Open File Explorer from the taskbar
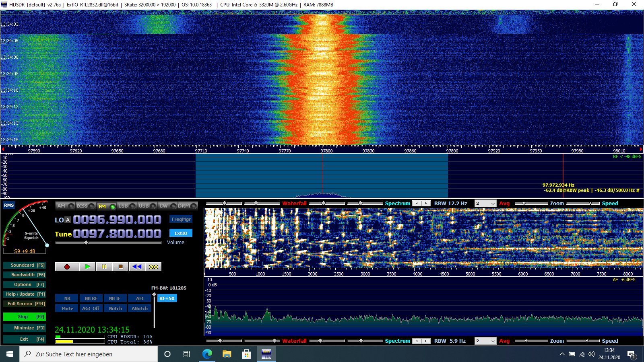This screenshot has width=644, height=362. coord(227,354)
